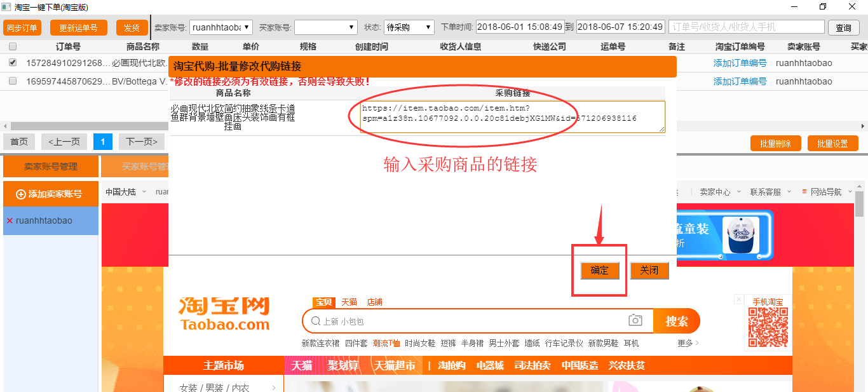
Task: Click the 批量设置 batch settings button
Action: [x=832, y=144]
